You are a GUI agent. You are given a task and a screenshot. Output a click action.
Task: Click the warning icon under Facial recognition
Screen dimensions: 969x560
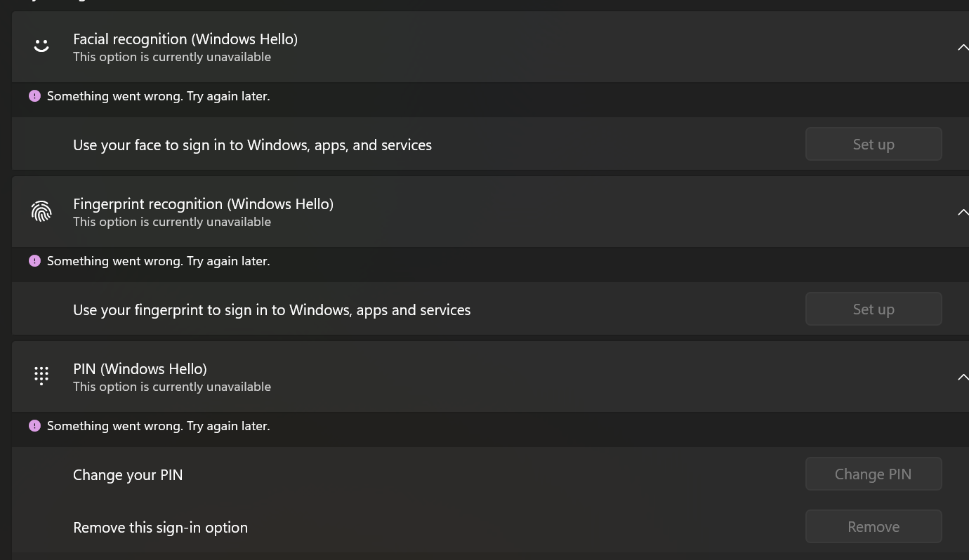(34, 96)
